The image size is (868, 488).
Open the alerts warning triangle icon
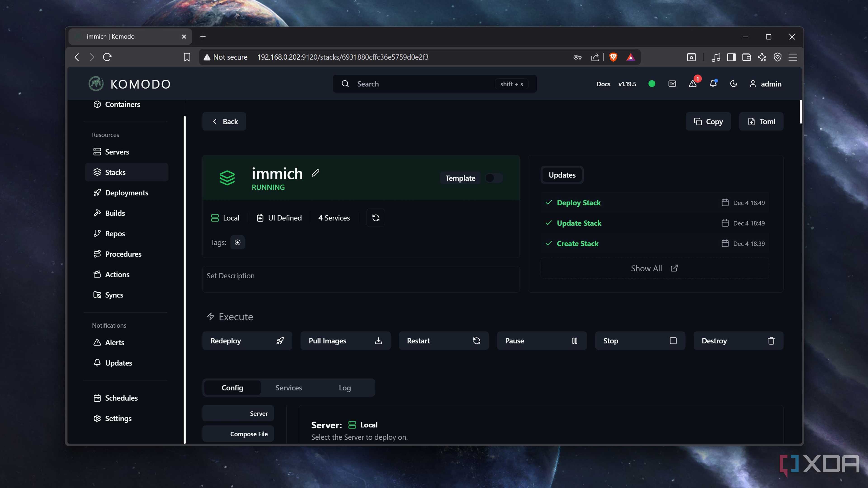(x=693, y=84)
